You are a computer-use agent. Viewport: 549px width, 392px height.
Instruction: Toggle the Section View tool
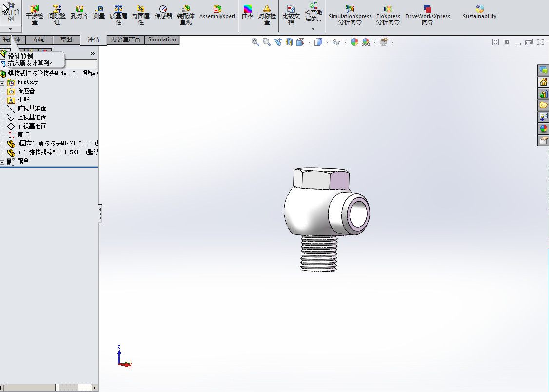coord(289,42)
